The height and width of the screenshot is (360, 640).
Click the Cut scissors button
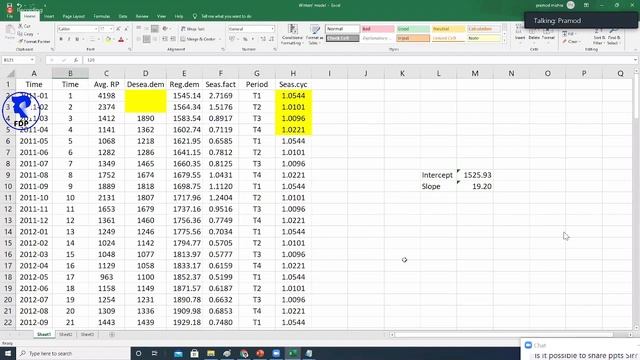pos(24,26)
